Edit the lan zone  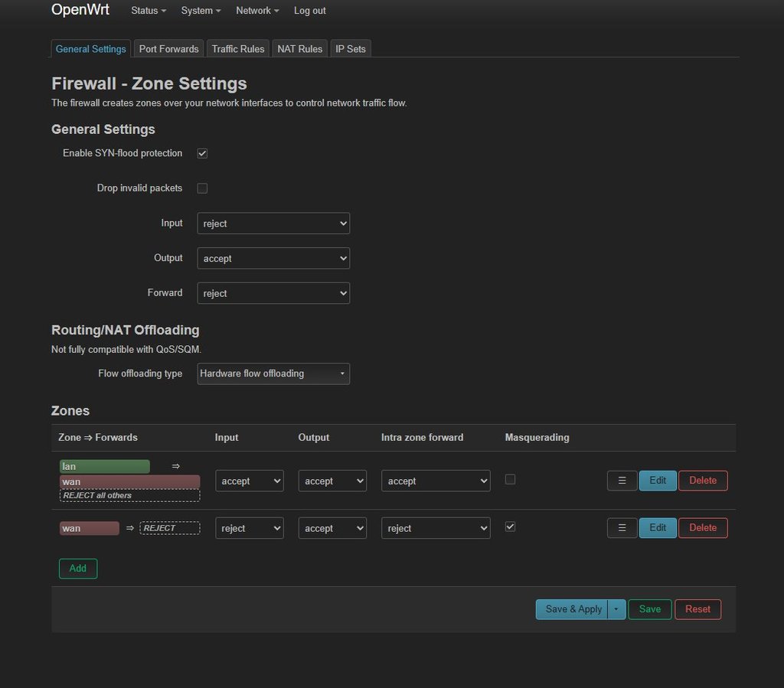(x=658, y=481)
